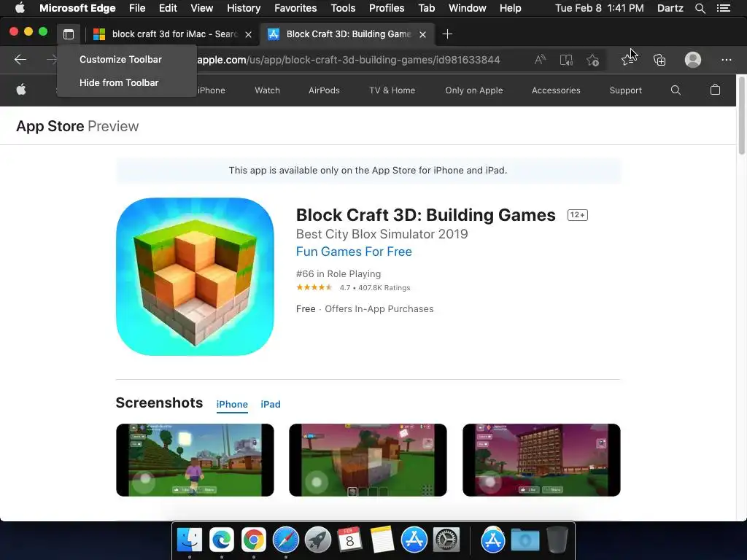Open the Fun Games For Free developer link

click(354, 252)
